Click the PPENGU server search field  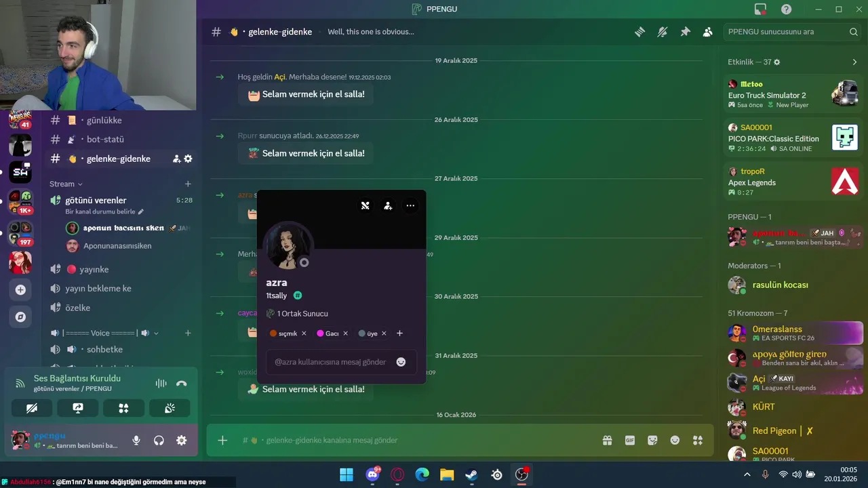[792, 32]
